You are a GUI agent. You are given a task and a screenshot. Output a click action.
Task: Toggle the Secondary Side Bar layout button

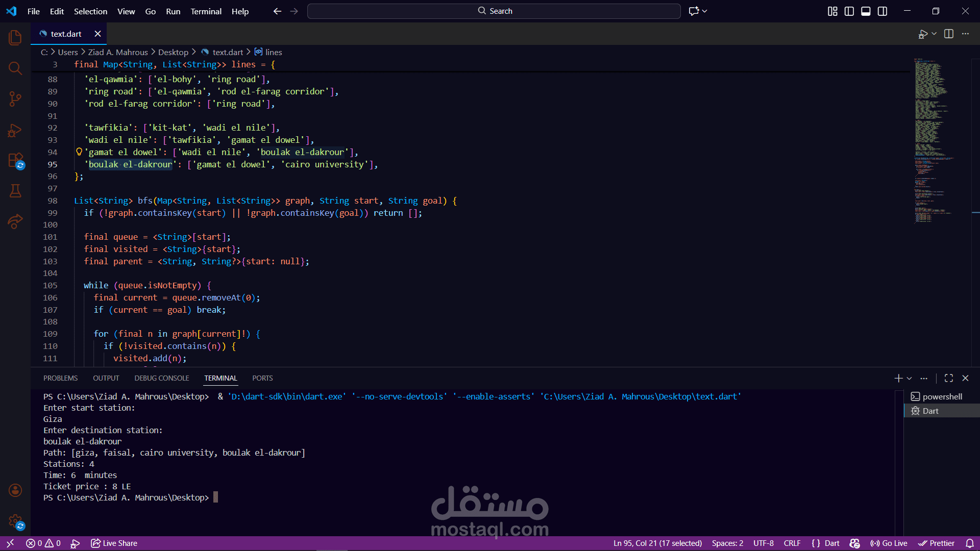pos(883,11)
